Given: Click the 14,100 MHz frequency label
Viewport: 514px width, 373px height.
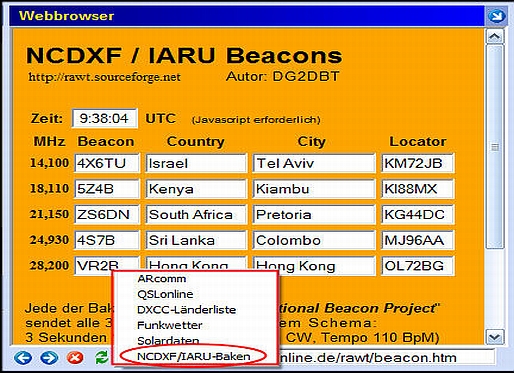Looking at the screenshot, I should 49,163.
